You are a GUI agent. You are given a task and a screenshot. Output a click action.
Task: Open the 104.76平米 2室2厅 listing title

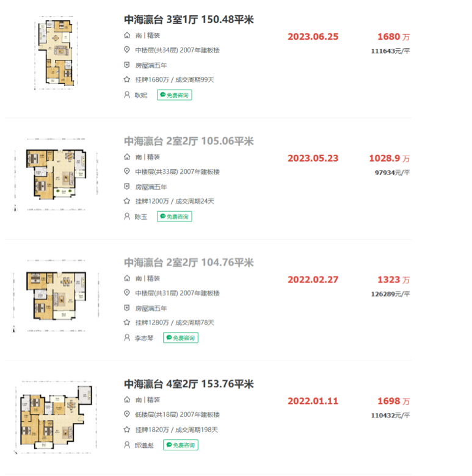[189, 263]
